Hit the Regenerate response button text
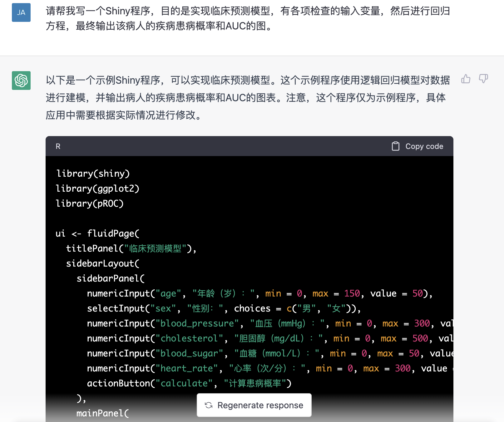Screen dimensions: 504x422 click(x=260, y=405)
